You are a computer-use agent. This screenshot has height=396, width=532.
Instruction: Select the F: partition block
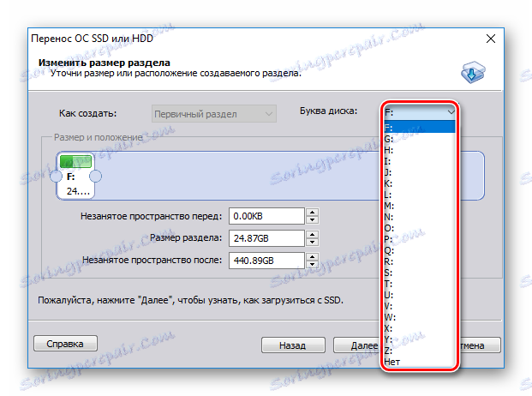tap(75, 176)
